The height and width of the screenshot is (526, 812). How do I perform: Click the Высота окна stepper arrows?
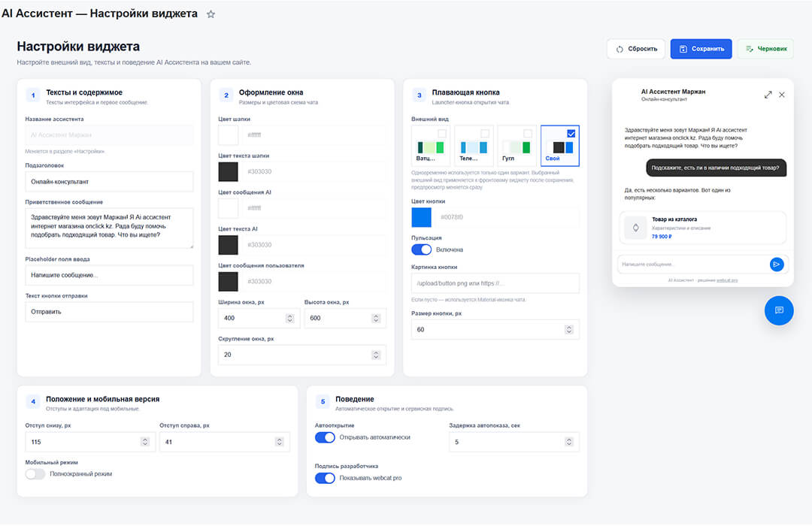point(376,318)
